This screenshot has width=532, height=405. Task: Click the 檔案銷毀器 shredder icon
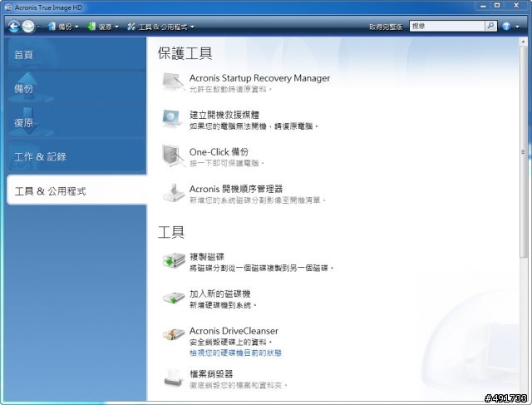(x=174, y=378)
